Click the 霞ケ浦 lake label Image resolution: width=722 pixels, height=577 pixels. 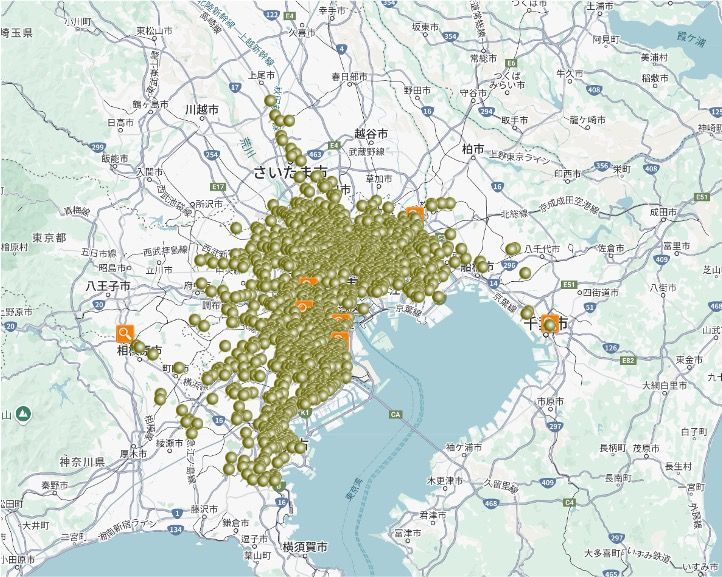pos(691,37)
